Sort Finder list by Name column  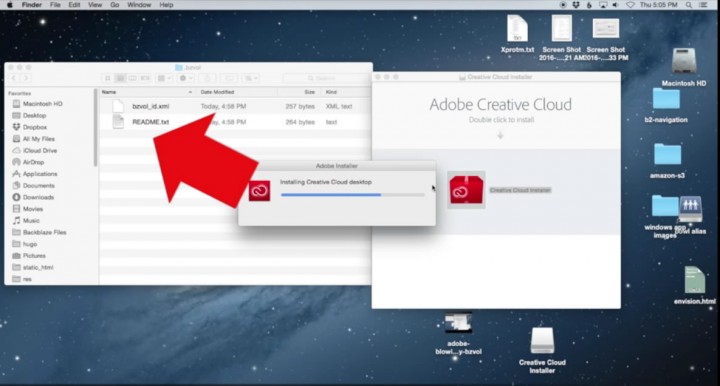(146, 92)
